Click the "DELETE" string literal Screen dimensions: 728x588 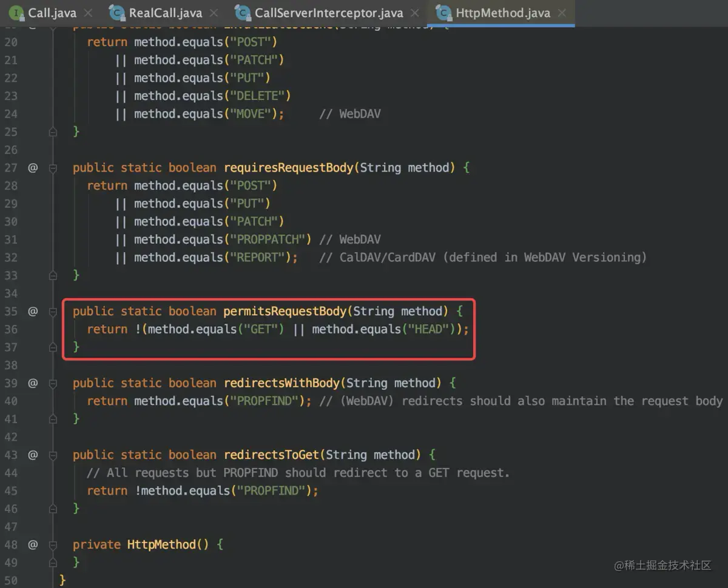coord(257,96)
